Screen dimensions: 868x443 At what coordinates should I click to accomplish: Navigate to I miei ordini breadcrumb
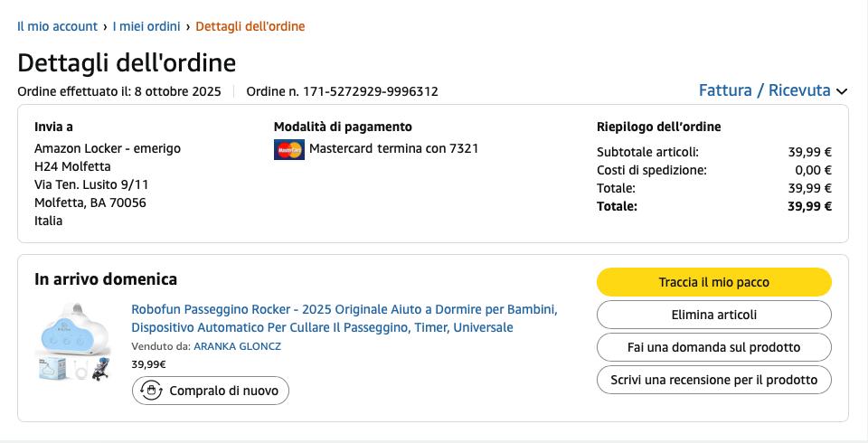[146, 26]
